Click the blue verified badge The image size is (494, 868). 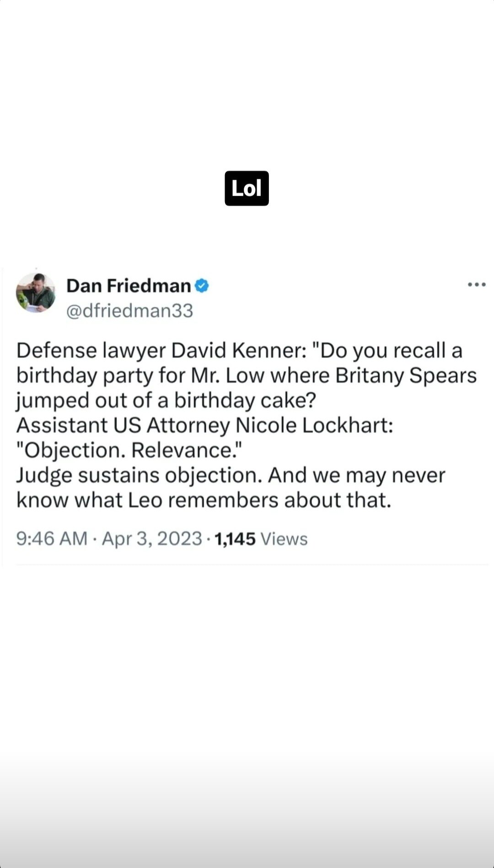tap(202, 286)
